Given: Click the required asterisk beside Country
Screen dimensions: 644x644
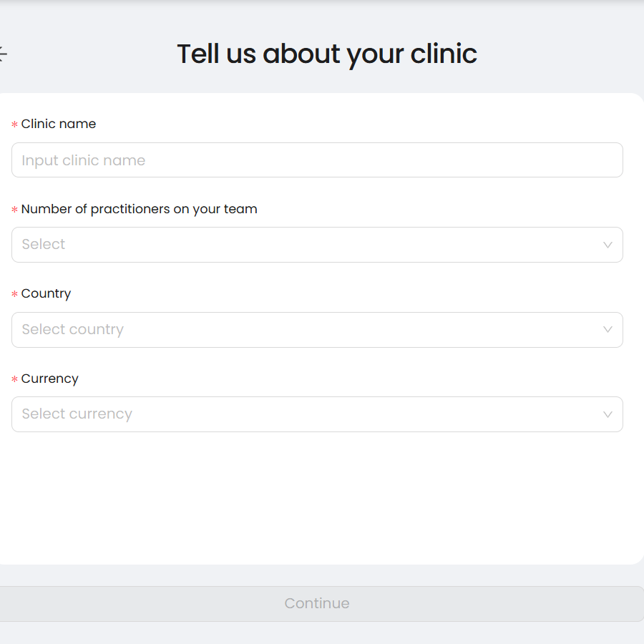Looking at the screenshot, I should click(x=14, y=295).
